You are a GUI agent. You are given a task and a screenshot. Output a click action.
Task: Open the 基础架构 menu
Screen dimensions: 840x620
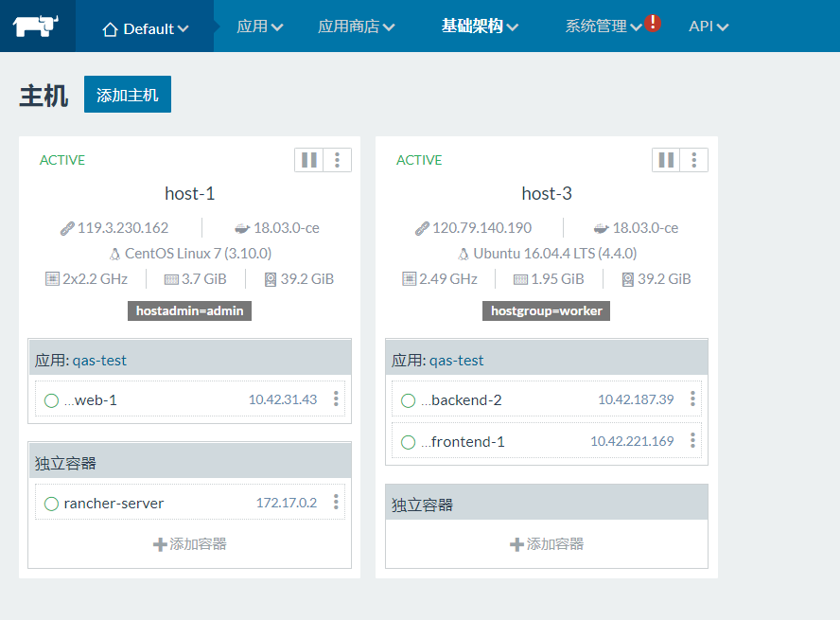pyautogui.click(x=480, y=27)
